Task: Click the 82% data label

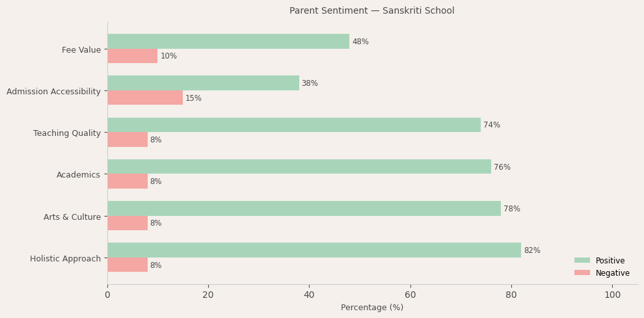Action: click(532, 251)
